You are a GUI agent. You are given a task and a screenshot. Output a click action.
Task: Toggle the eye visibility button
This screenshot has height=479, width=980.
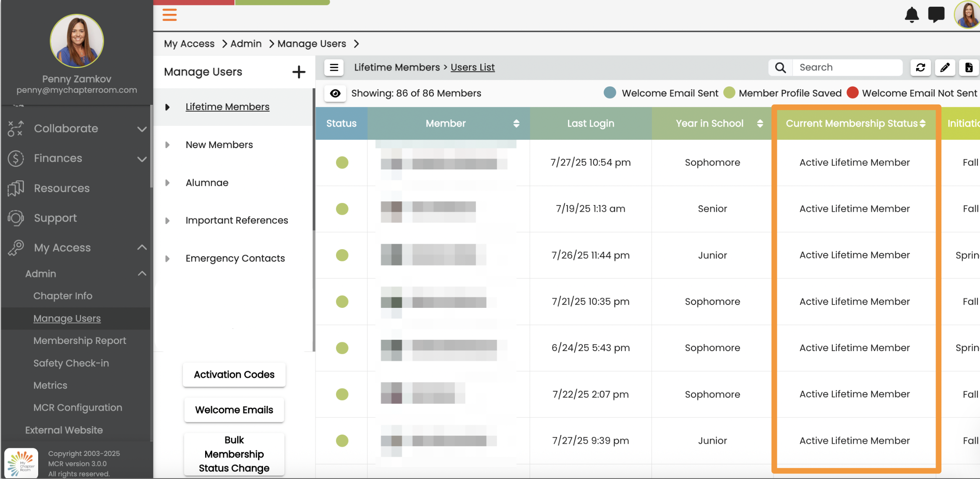coord(335,93)
